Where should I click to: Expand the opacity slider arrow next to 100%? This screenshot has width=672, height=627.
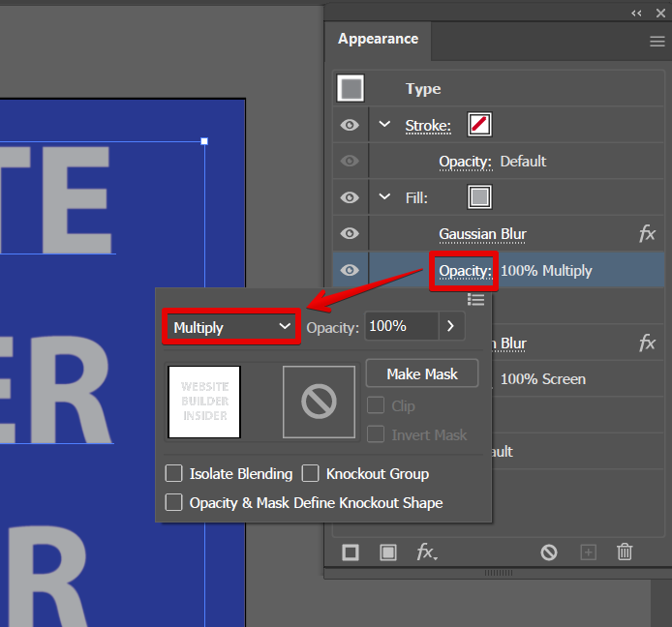[x=451, y=327]
